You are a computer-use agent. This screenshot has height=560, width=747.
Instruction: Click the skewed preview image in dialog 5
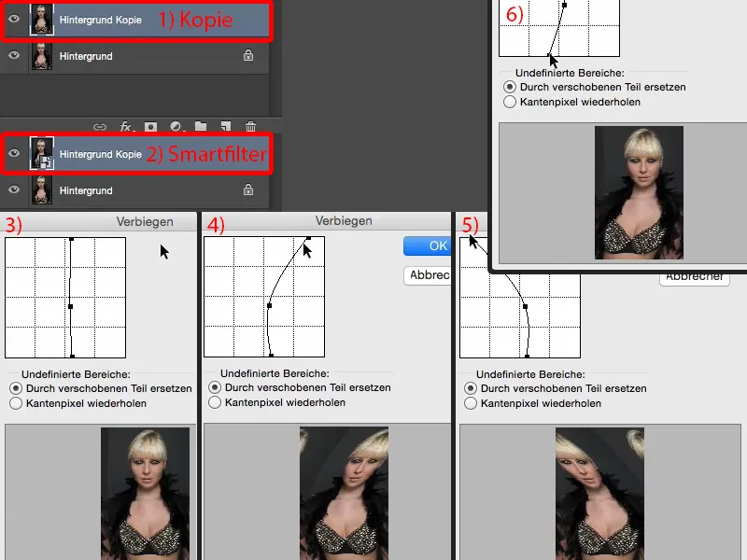599,494
